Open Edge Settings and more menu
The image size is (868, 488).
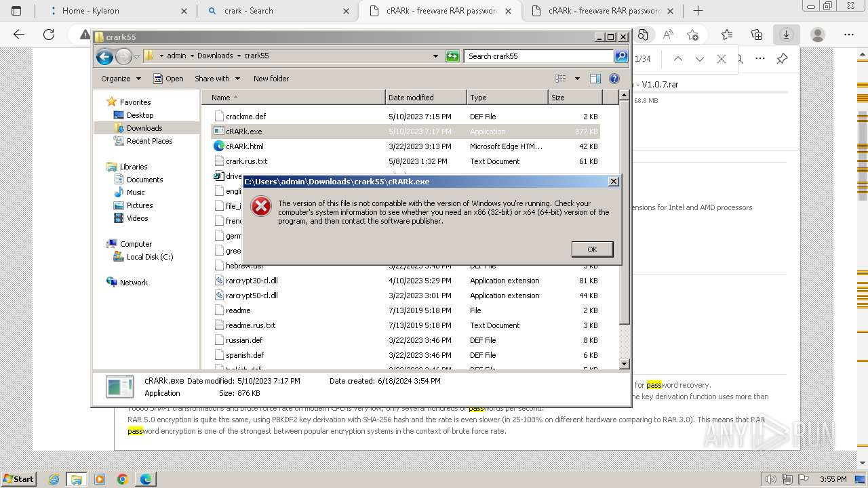[849, 35]
